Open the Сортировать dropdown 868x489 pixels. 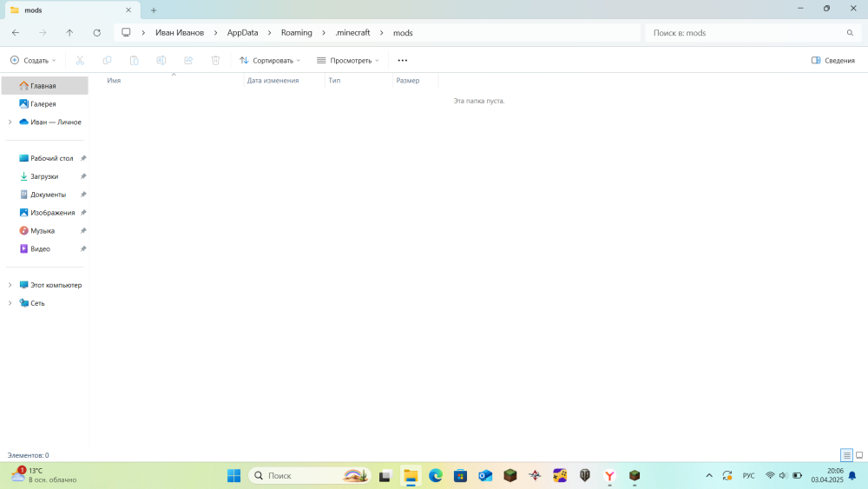coord(270,60)
